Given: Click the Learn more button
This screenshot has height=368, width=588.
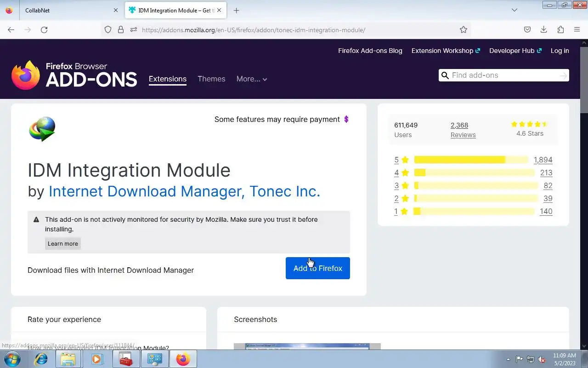Looking at the screenshot, I should [x=63, y=243].
